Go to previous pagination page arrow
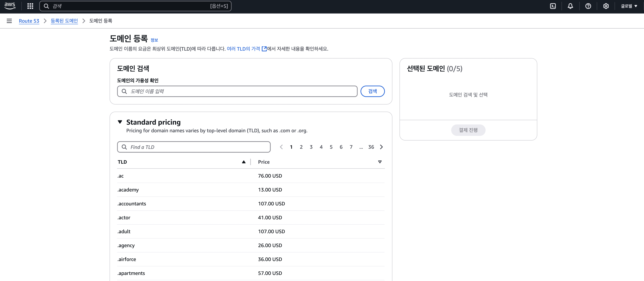644x281 pixels. (281, 147)
